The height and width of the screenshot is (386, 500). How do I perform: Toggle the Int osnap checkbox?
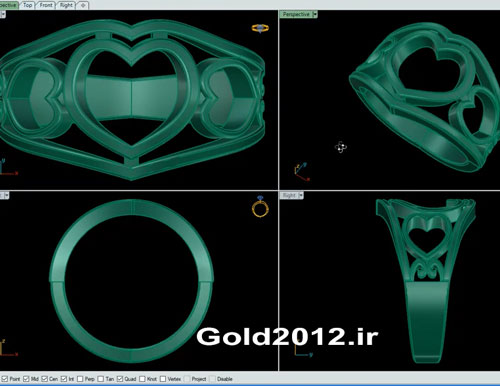click(x=64, y=379)
